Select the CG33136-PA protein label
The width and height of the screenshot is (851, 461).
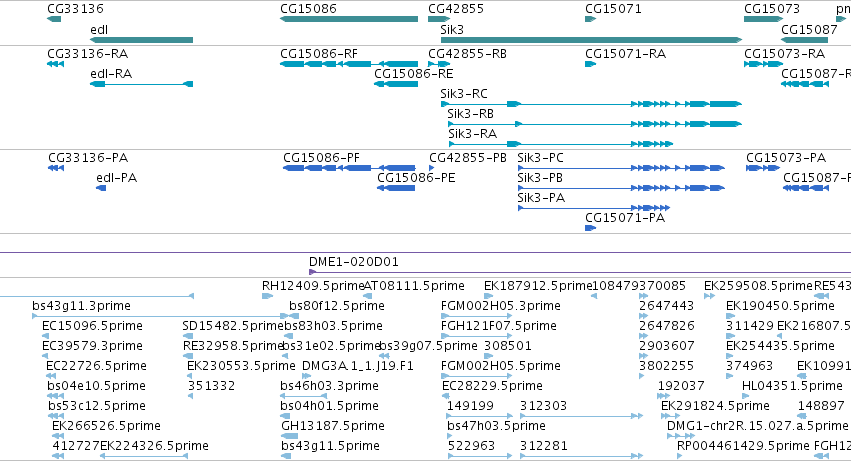88,158
